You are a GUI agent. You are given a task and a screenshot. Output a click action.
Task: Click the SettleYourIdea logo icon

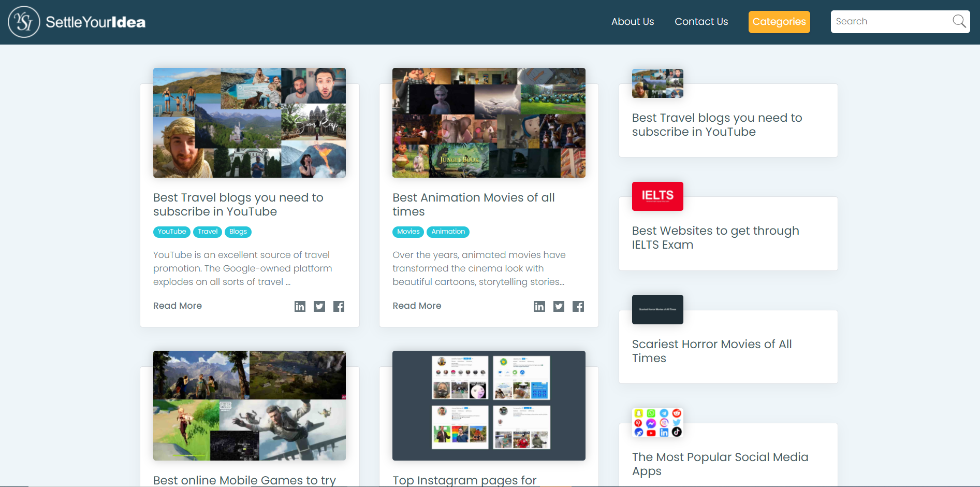(24, 22)
